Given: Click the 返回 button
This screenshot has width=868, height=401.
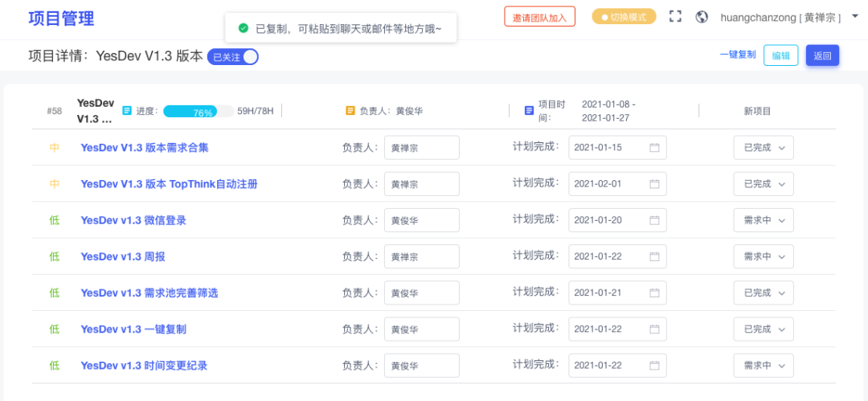Looking at the screenshot, I should click(x=823, y=55).
